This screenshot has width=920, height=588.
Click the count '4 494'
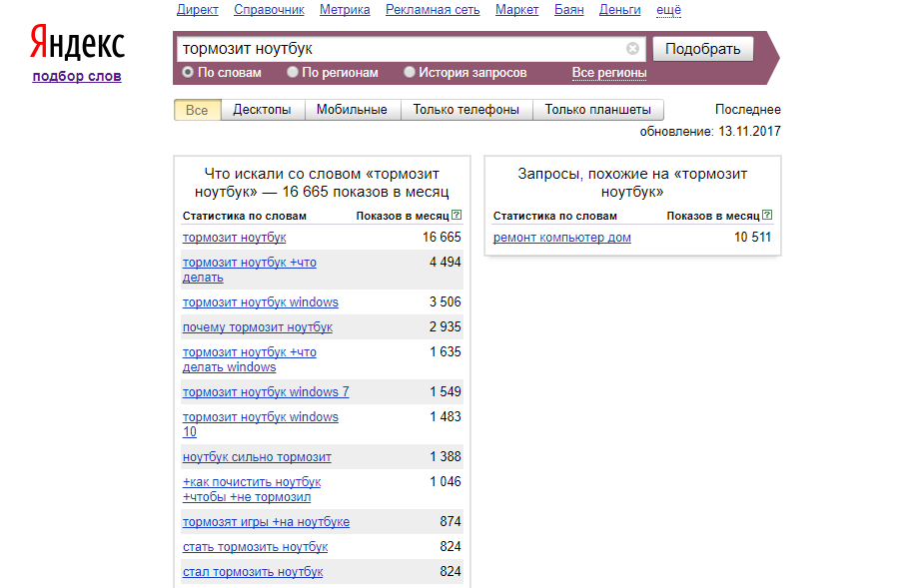click(446, 262)
